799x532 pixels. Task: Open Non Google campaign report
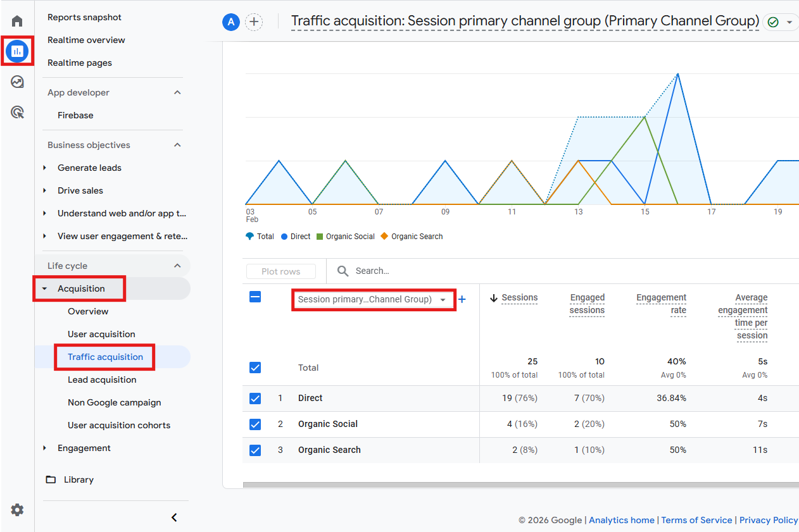(x=115, y=402)
